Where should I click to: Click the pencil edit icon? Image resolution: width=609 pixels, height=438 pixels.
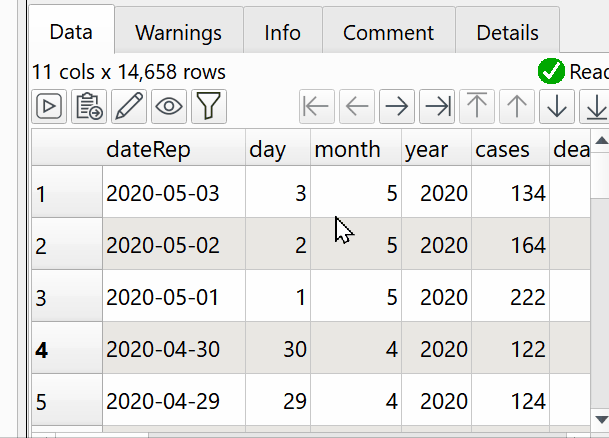129,106
